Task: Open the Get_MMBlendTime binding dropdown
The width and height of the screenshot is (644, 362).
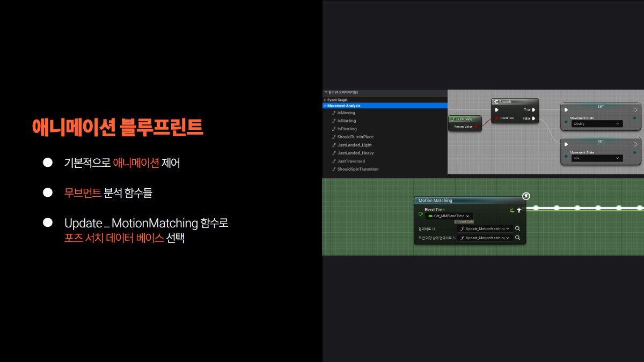Action: coord(449,216)
